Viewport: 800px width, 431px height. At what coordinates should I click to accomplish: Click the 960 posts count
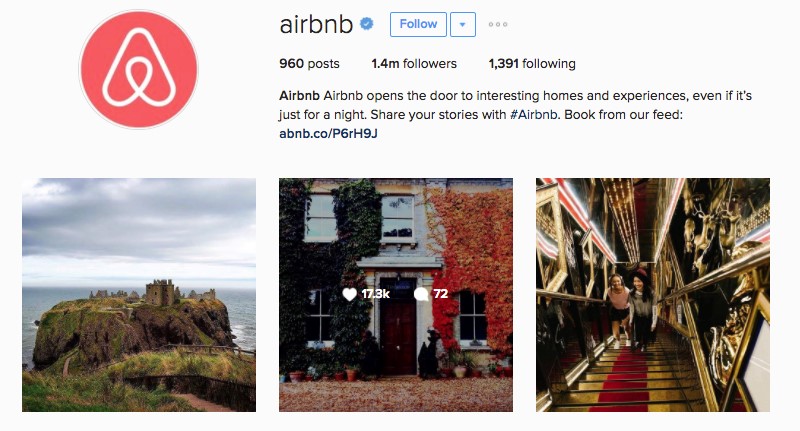[x=309, y=64]
